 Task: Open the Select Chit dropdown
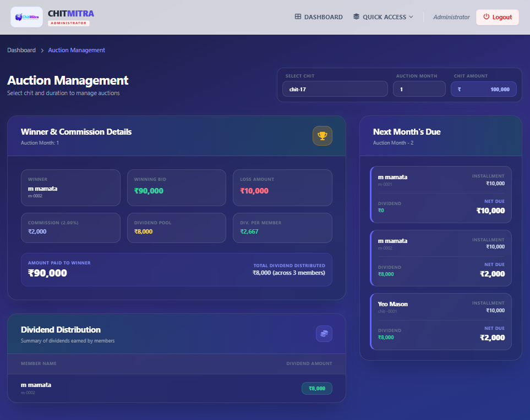pos(335,89)
